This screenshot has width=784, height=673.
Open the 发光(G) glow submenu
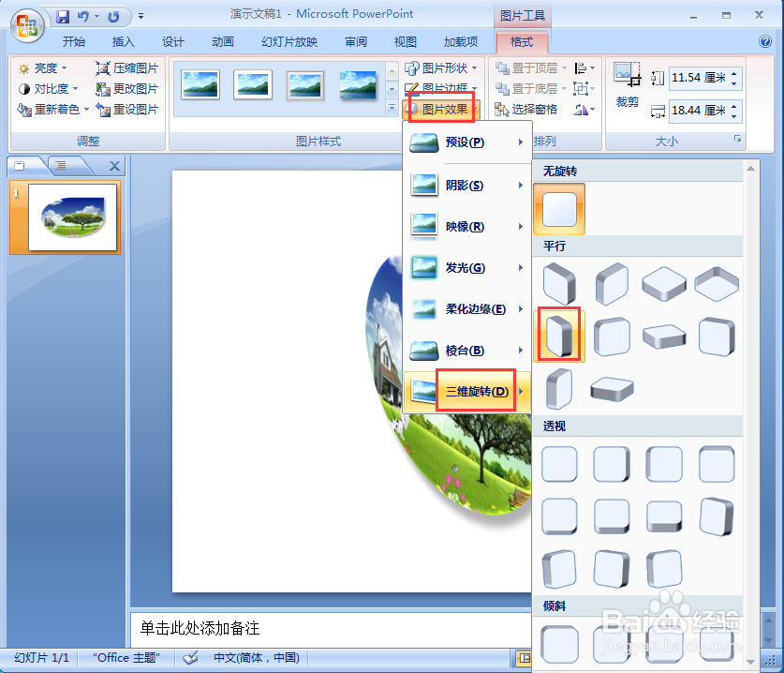[x=466, y=268]
